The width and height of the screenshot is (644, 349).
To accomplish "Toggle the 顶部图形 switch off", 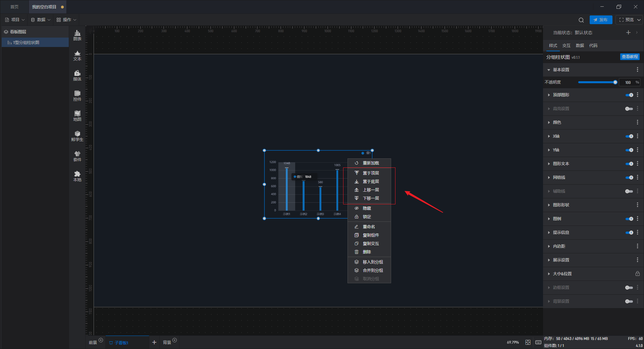I will coord(629,95).
